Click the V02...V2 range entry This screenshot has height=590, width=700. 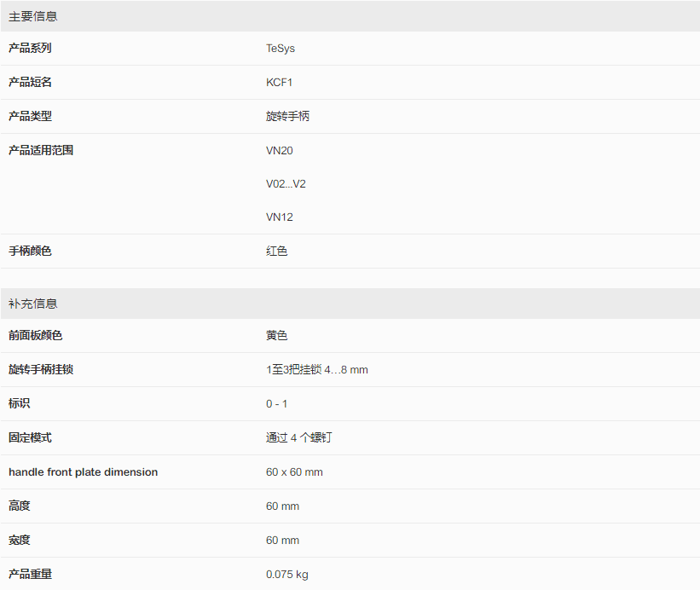point(286,184)
